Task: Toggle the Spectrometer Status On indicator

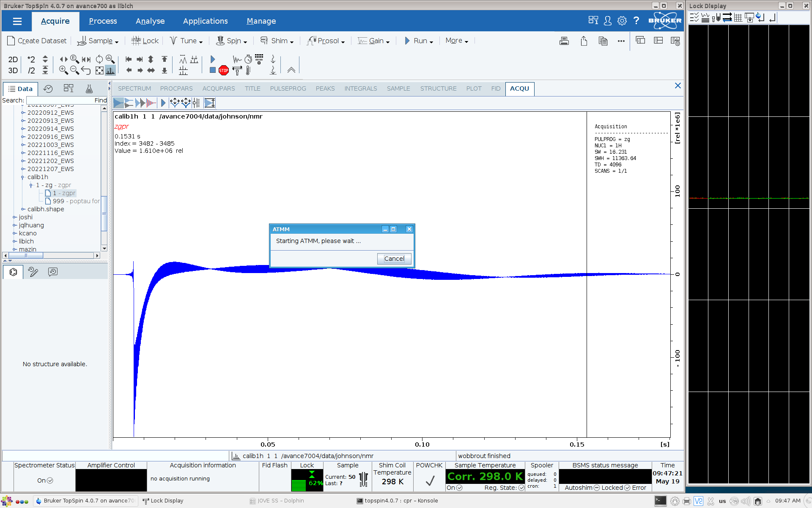Action: click(50, 480)
